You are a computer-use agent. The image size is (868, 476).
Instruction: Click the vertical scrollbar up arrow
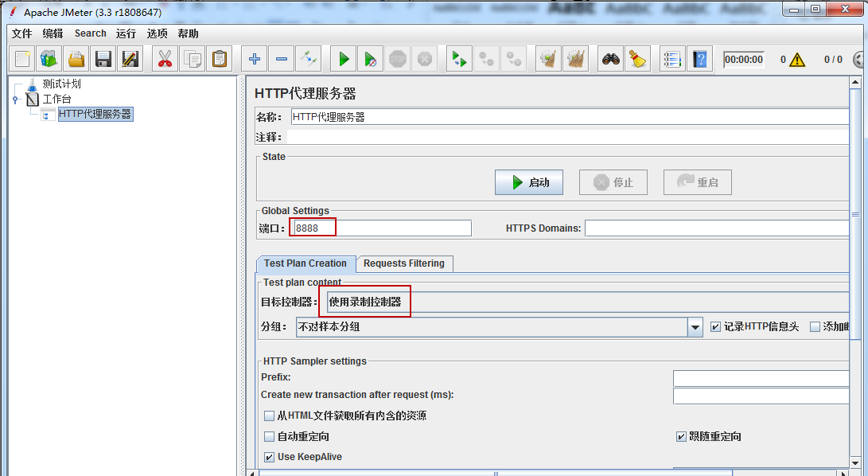click(x=855, y=83)
